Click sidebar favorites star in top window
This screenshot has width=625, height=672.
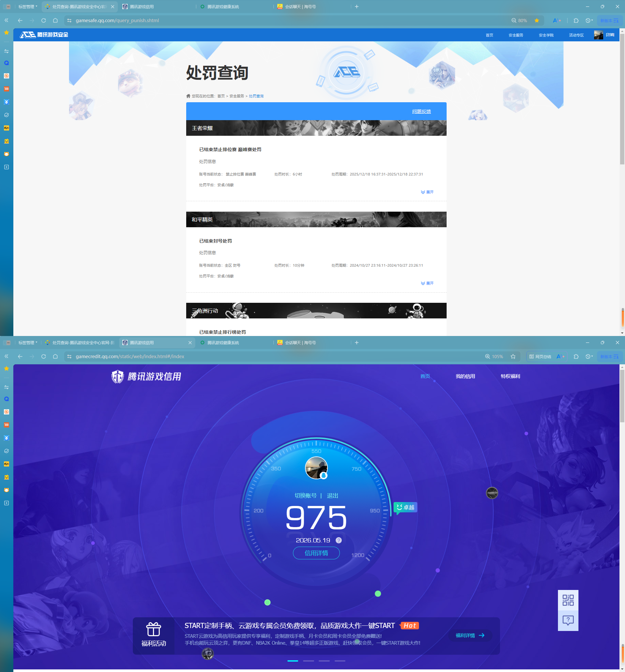(7, 33)
